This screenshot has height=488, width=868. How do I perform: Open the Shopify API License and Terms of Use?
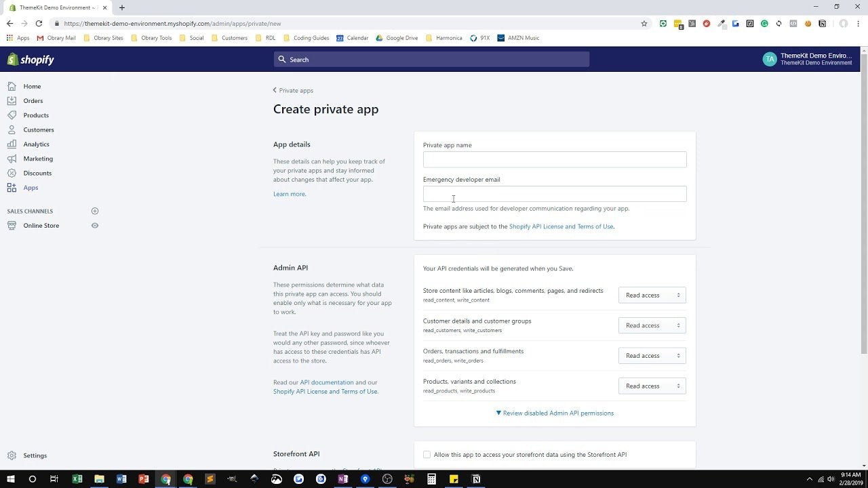(561, 226)
